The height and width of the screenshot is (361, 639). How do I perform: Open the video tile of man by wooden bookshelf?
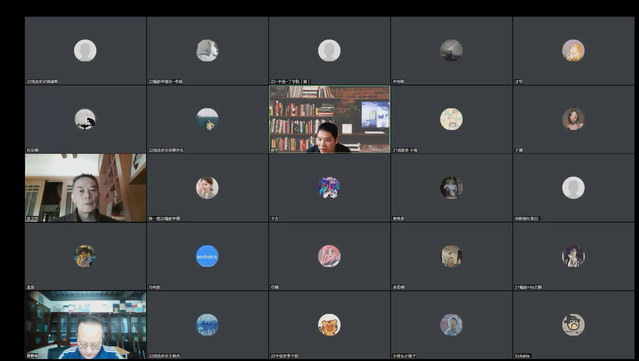point(86,187)
